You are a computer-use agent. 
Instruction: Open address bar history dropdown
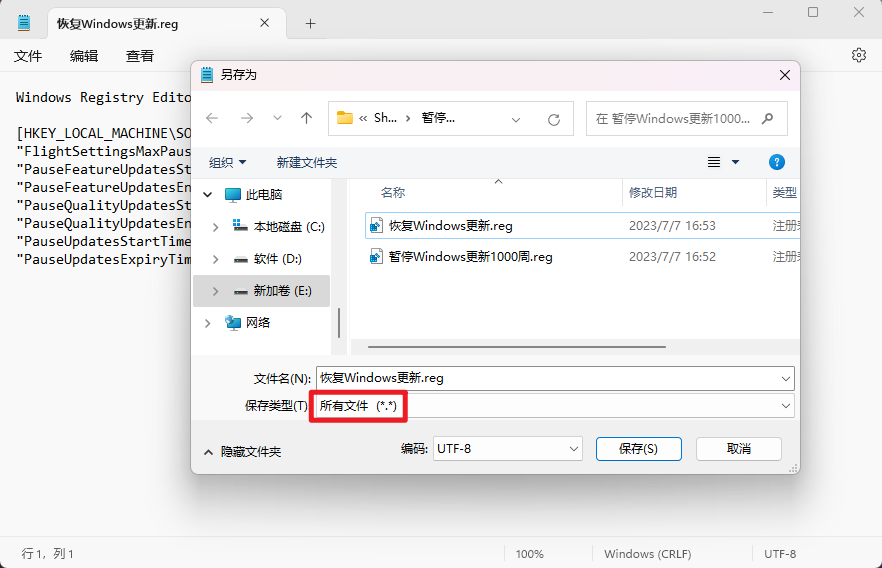[515, 119]
